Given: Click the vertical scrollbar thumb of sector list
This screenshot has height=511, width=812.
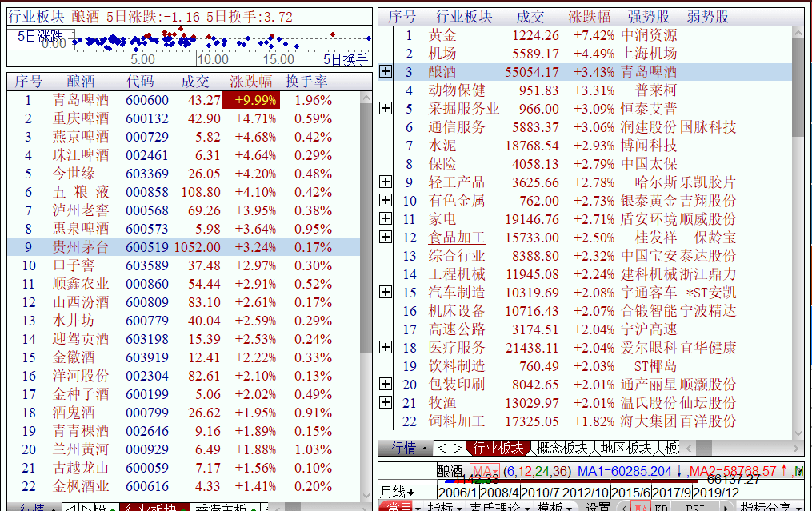Looking at the screenshot, I should pos(798,88).
